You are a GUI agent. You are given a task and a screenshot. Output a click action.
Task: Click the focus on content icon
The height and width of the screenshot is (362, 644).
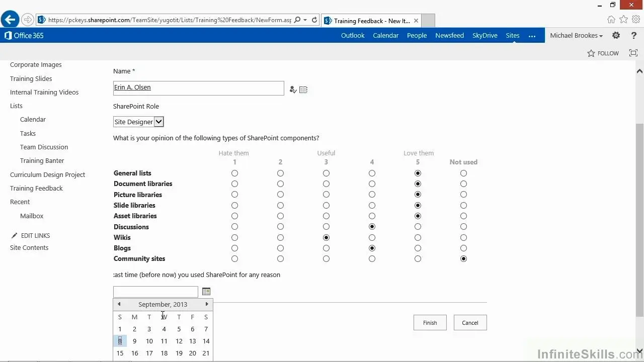pos(633,53)
